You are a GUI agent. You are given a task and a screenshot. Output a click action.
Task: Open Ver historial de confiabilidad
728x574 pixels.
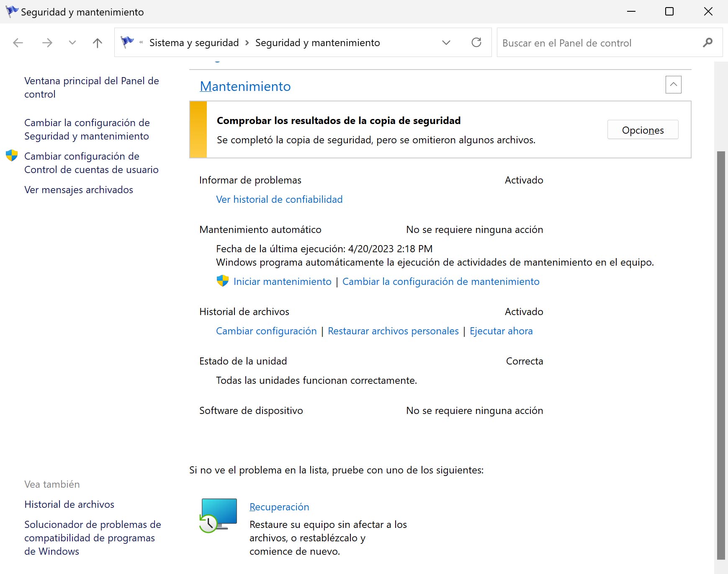point(279,199)
